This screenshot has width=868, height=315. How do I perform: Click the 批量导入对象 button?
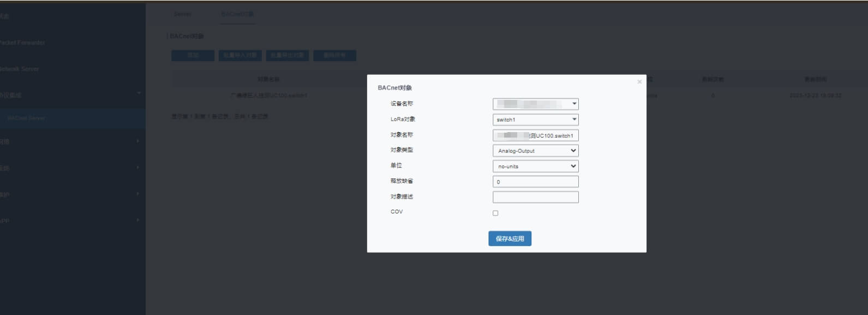point(240,56)
